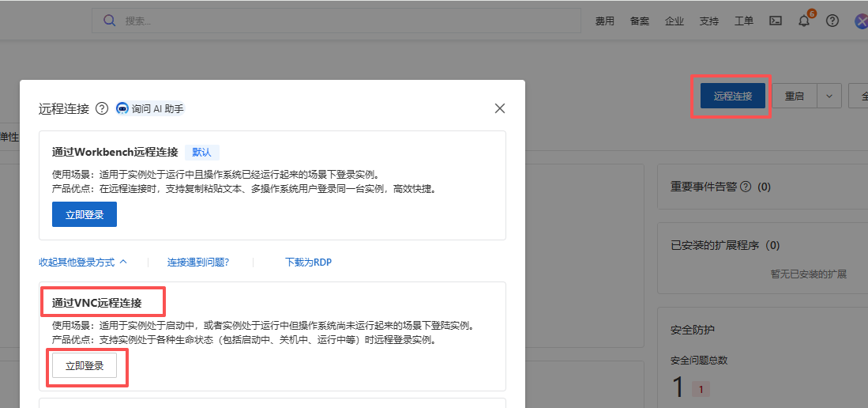The height and width of the screenshot is (408, 868).
Task: Open the notifications bell
Action: tap(804, 21)
